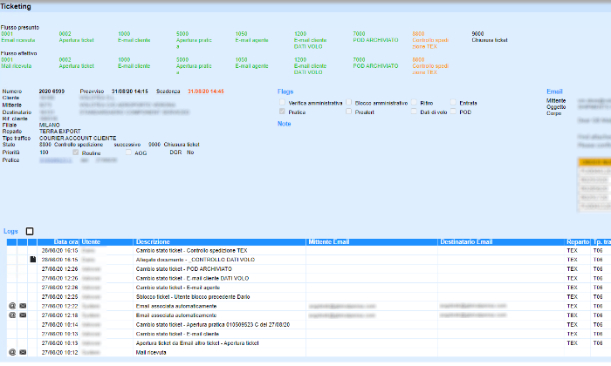Open the blue Pratica number link
Image resolution: width=611 pixels, height=366 pixels.
[x=55, y=160]
